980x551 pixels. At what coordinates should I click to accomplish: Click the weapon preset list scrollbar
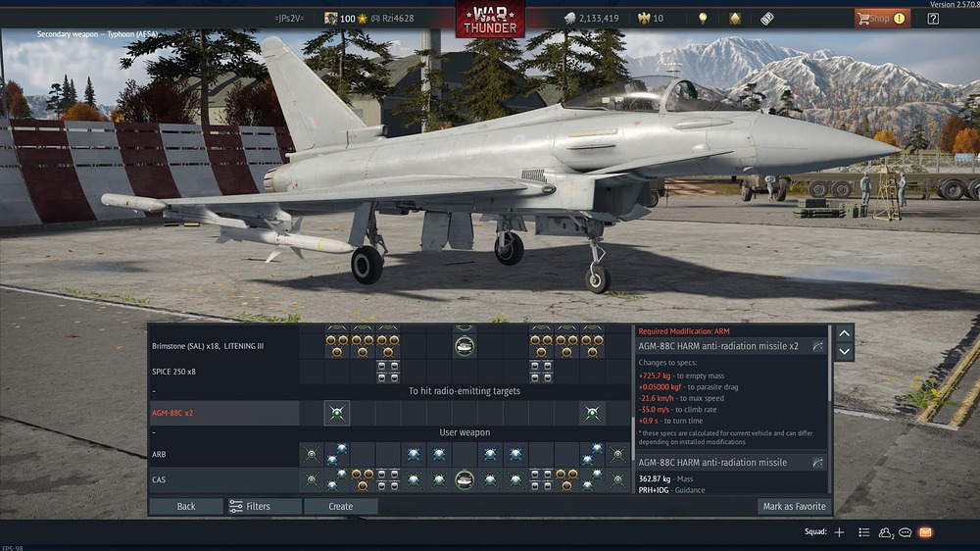(x=632, y=438)
